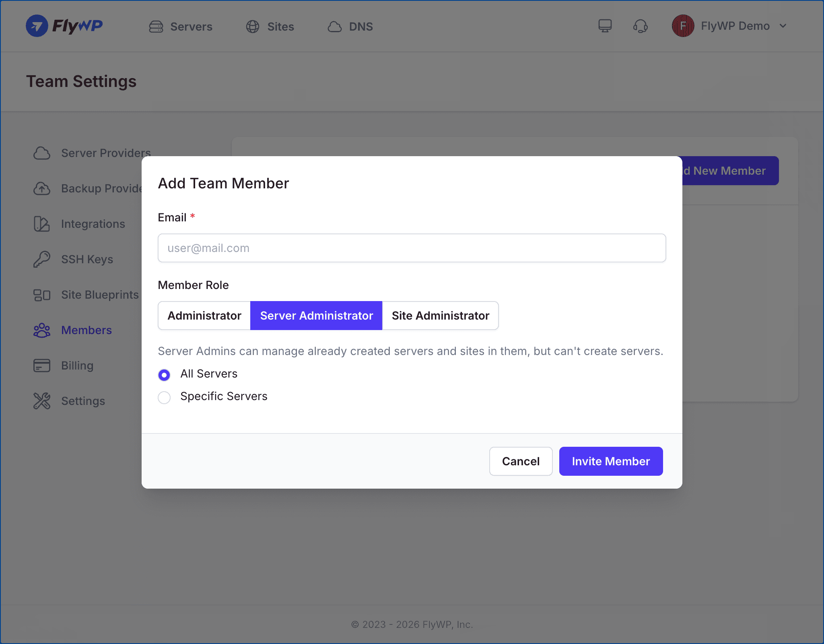The image size is (824, 644).
Task: Click the FlyWP Demo avatar
Action: coord(683,26)
